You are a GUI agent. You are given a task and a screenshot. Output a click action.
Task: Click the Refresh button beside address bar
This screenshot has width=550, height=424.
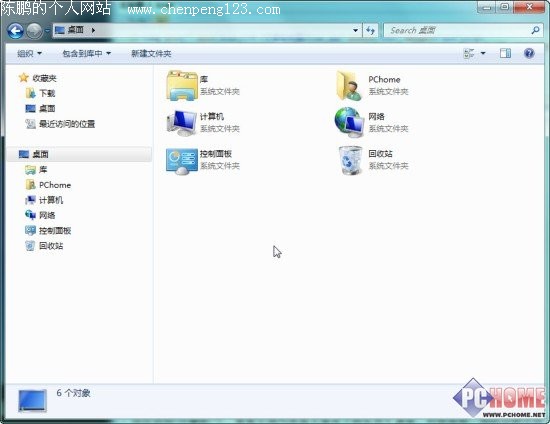coord(370,31)
